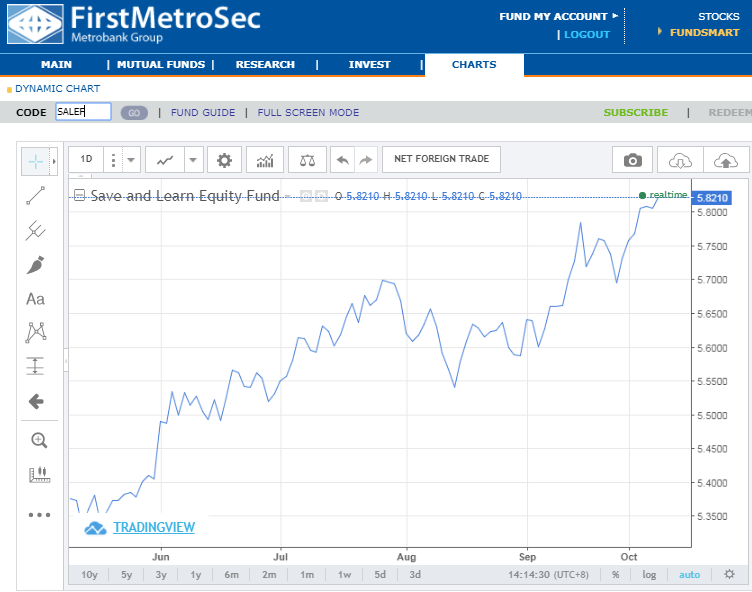Click the compare symbols scales icon
This screenshot has width=752, height=592.
pos(307,160)
